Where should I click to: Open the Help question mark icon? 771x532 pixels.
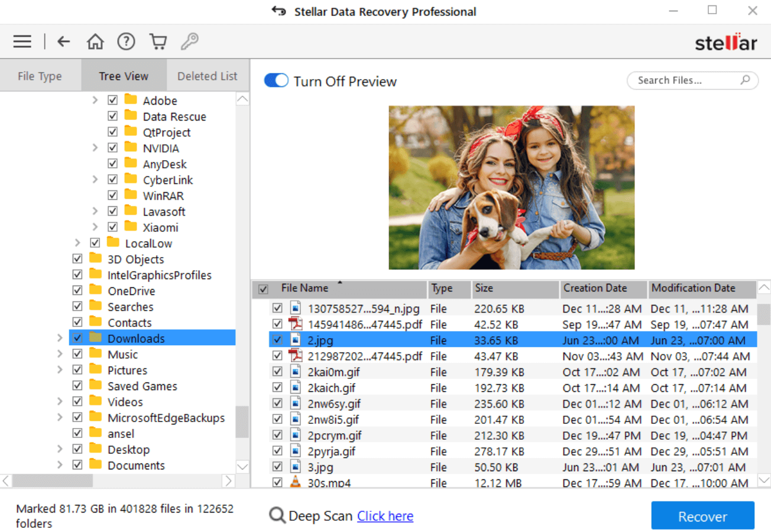point(126,41)
